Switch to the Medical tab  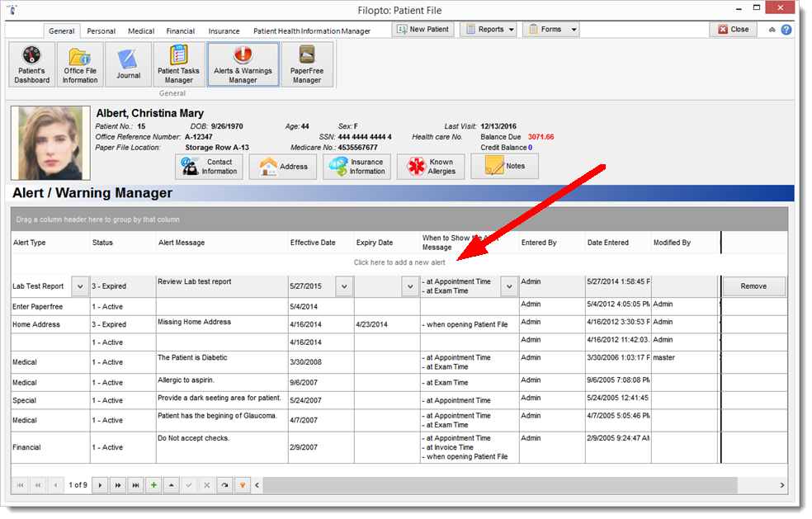click(x=141, y=31)
